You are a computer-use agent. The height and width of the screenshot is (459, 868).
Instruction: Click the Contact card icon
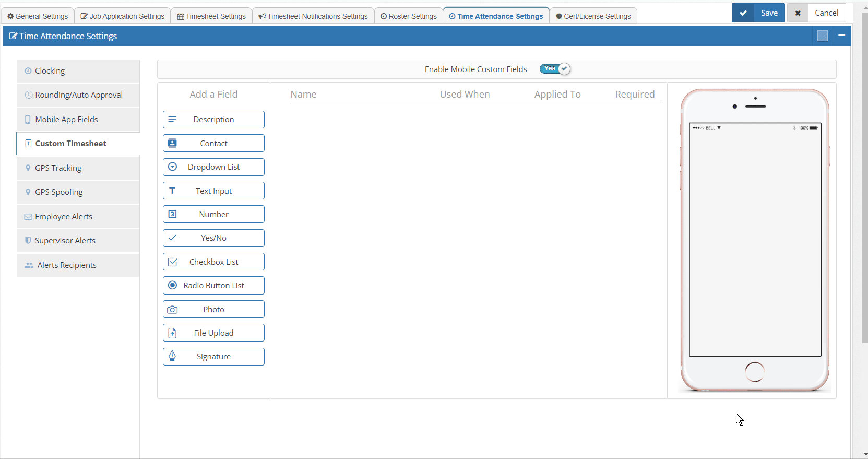pos(172,143)
